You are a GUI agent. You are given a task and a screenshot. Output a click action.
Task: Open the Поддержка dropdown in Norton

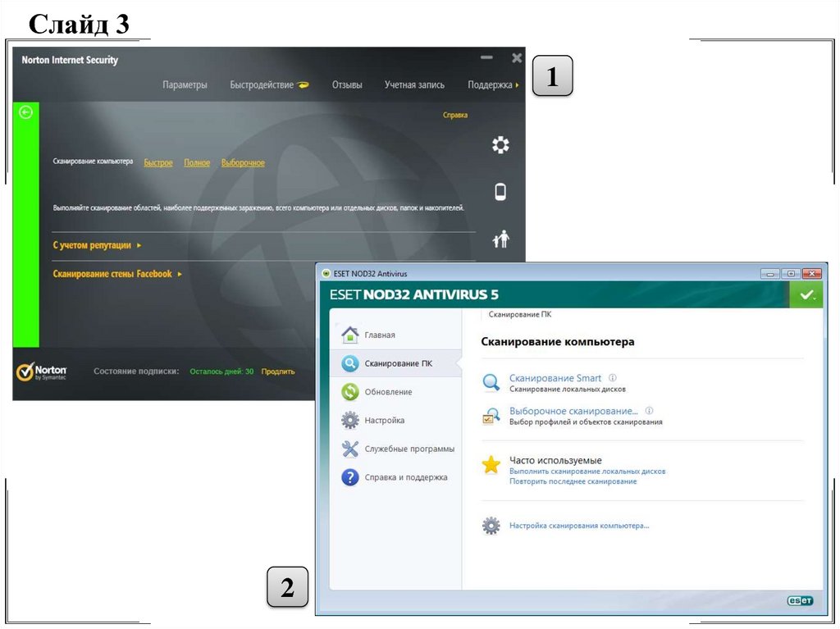click(492, 85)
